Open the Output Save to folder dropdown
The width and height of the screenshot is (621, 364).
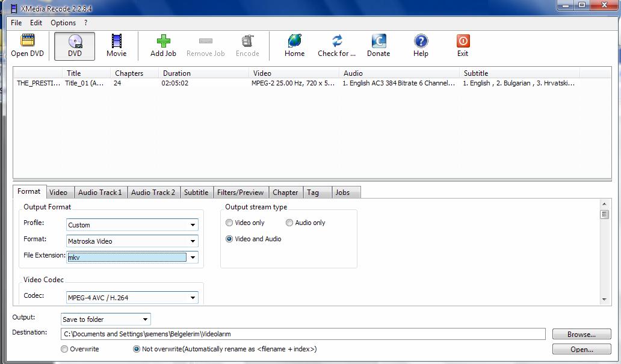tap(145, 319)
